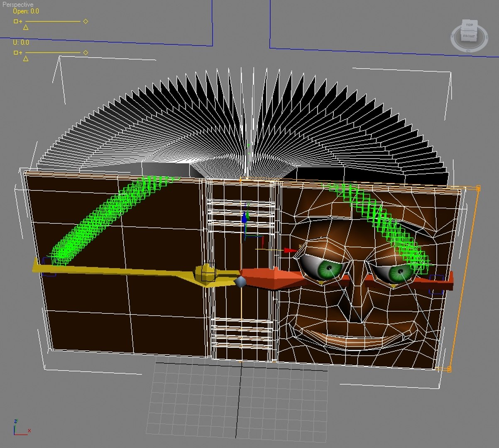Click the Open slider track line
The width and height of the screenshot is (499, 448).
[x=53, y=21]
